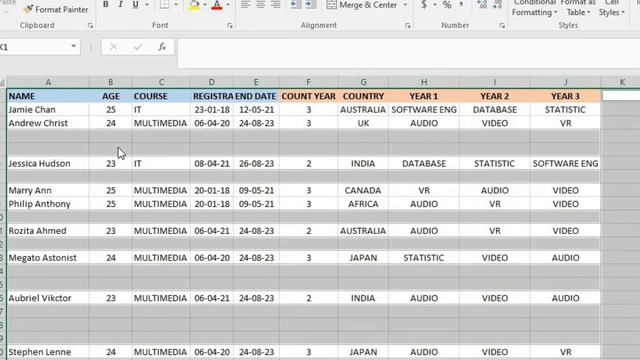The height and width of the screenshot is (360, 640).
Task: Apply the yellow Fill Color
Action: coord(194,5)
